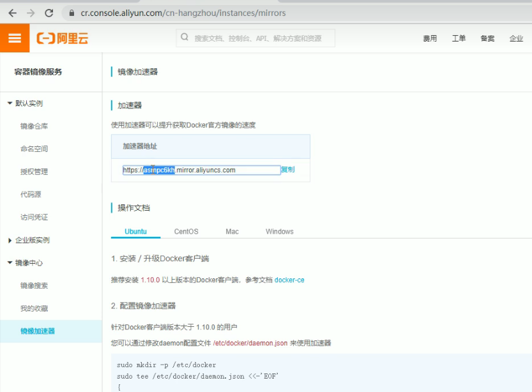Open 镜像仓库 in the sidebar

34,126
